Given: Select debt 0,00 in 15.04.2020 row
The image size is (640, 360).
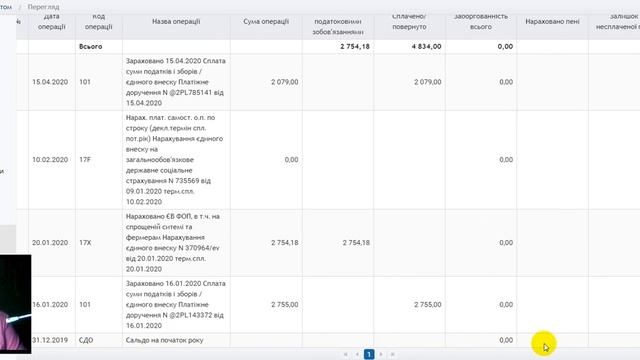Looking at the screenshot, I should coord(506,82).
